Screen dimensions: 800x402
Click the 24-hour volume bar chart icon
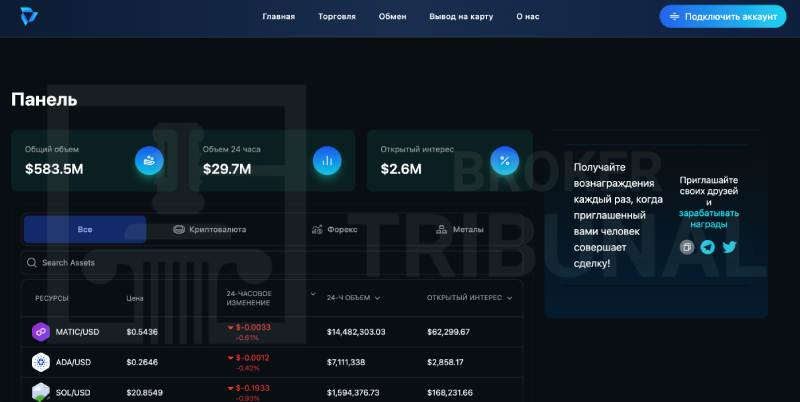tap(327, 160)
